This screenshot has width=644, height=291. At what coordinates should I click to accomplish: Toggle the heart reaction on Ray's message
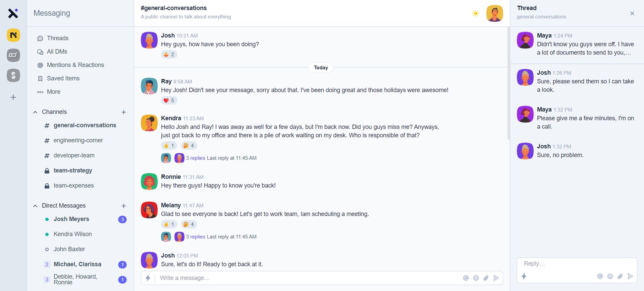(x=169, y=100)
